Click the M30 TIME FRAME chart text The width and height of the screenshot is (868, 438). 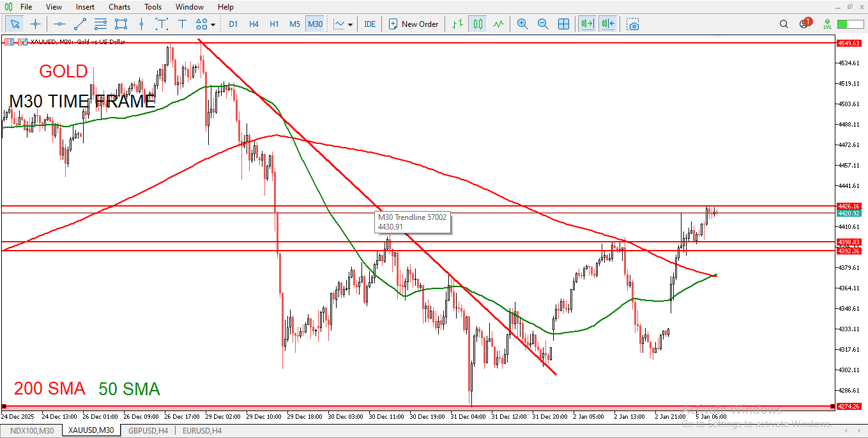(x=82, y=101)
